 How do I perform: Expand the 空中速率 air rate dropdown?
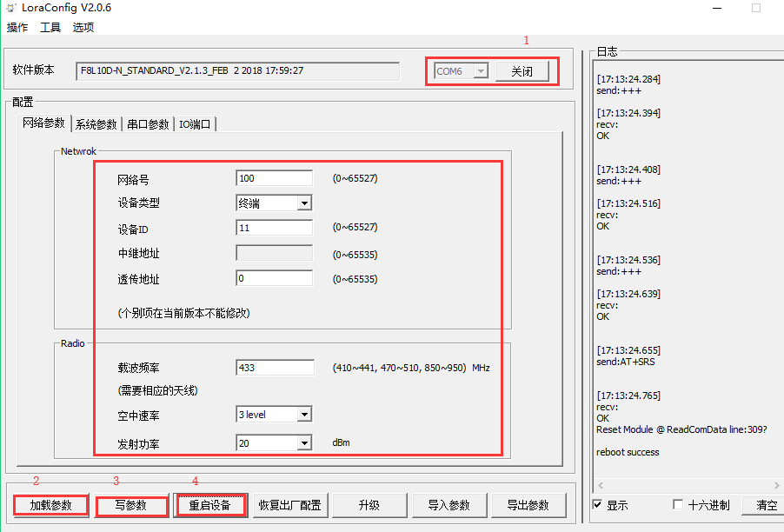(304, 416)
